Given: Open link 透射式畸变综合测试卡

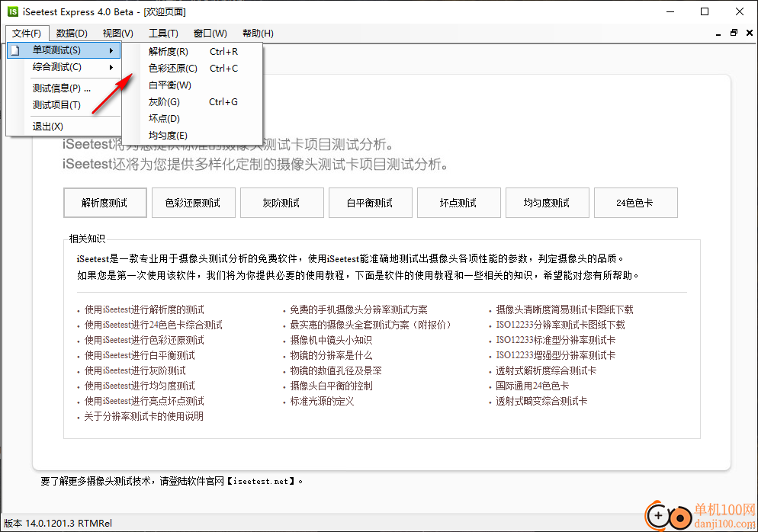Looking at the screenshot, I should (541, 401).
